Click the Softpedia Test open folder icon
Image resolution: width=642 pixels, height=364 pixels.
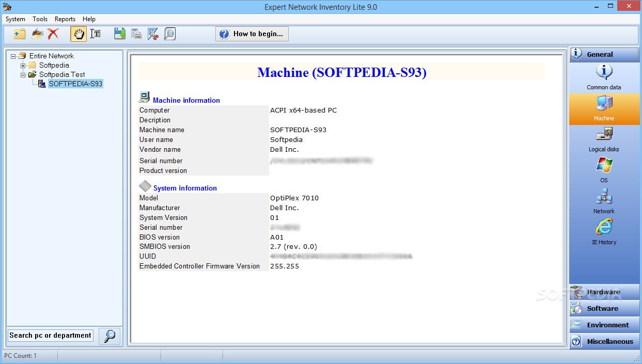[x=32, y=74]
